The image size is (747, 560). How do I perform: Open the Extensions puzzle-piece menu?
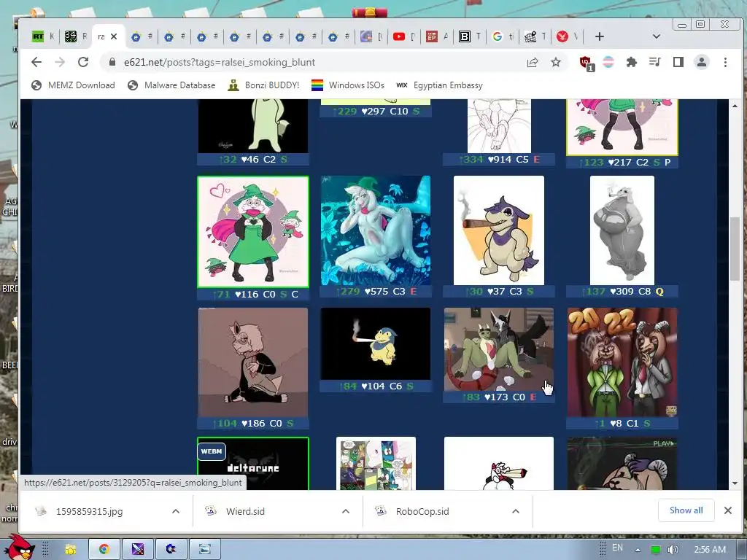point(632,63)
